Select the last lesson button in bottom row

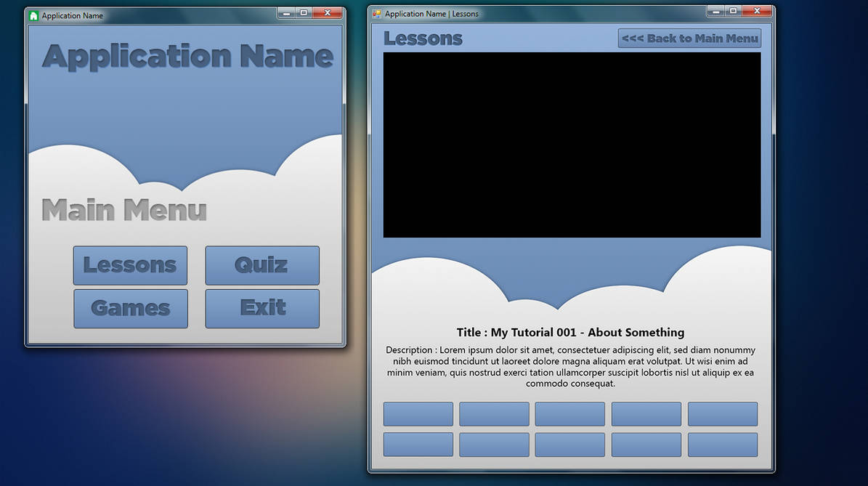pyautogui.click(x=722, y=444)
